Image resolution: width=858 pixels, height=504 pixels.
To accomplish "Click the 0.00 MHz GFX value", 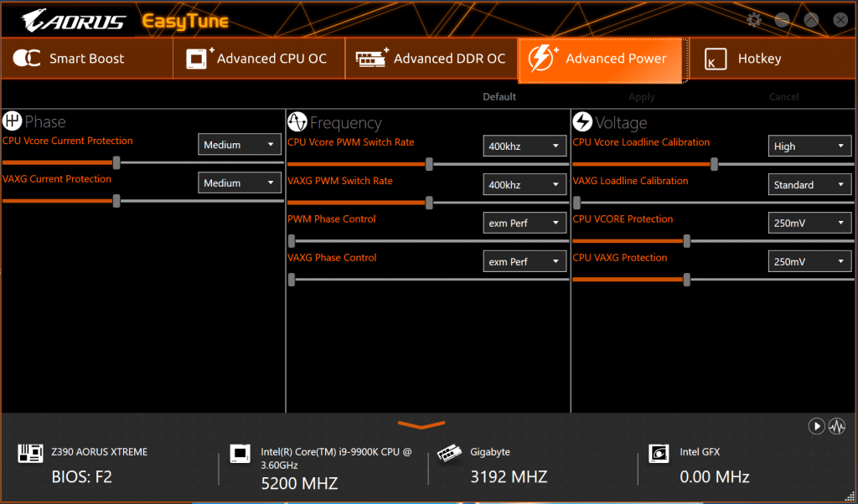I will click(715, 476).
